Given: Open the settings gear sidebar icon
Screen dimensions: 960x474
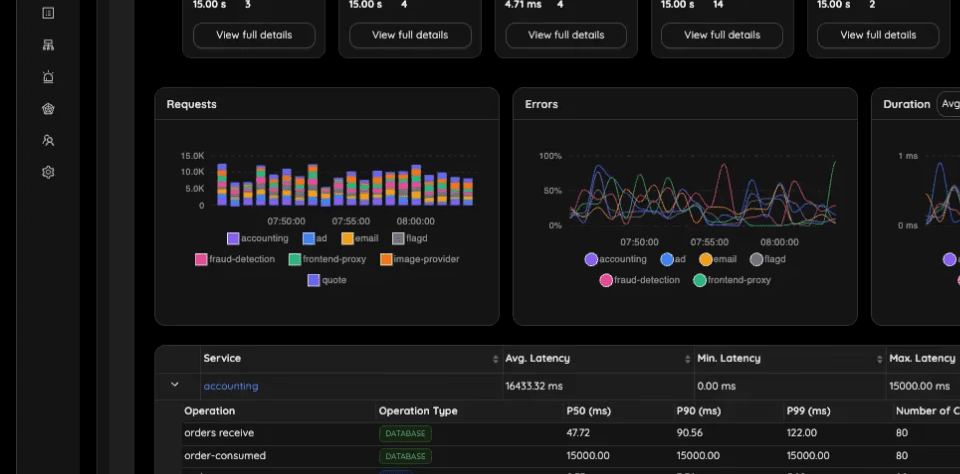Looking at the screenshot, I should [48, 172].
